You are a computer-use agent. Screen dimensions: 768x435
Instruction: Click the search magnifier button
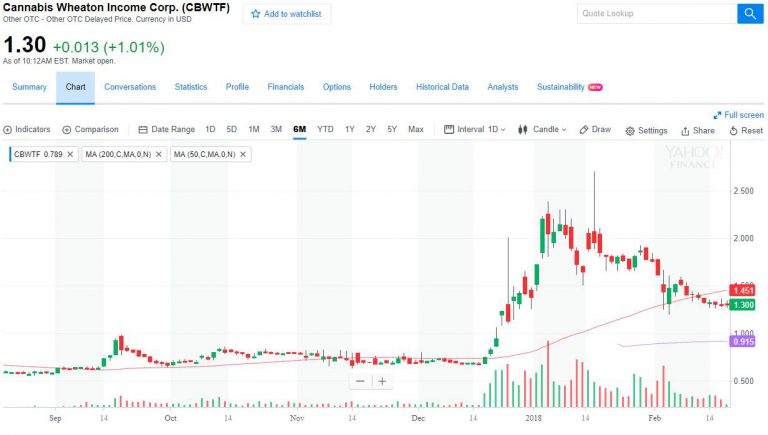click(750, 14)
